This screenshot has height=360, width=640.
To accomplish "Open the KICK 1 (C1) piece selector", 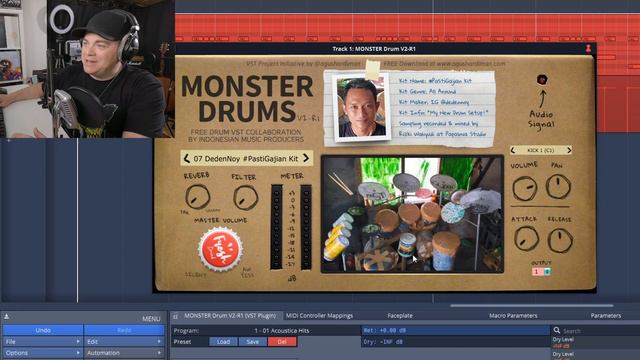I will pyautogui.click(x=541, y=150).
